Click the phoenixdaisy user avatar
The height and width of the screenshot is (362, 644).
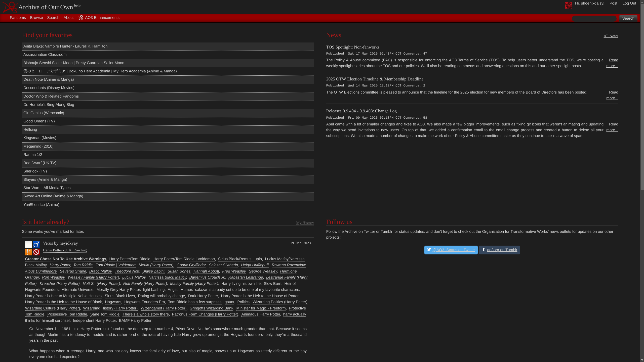click(x=568, y=5)
